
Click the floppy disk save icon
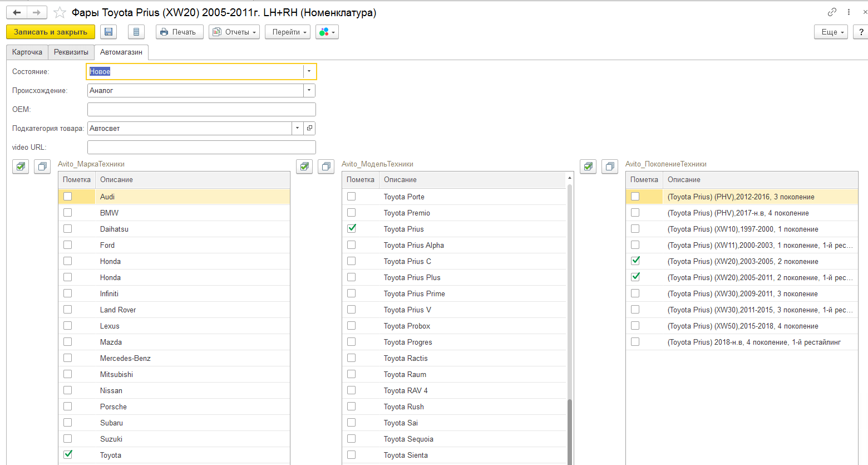[x=108, y=32]
